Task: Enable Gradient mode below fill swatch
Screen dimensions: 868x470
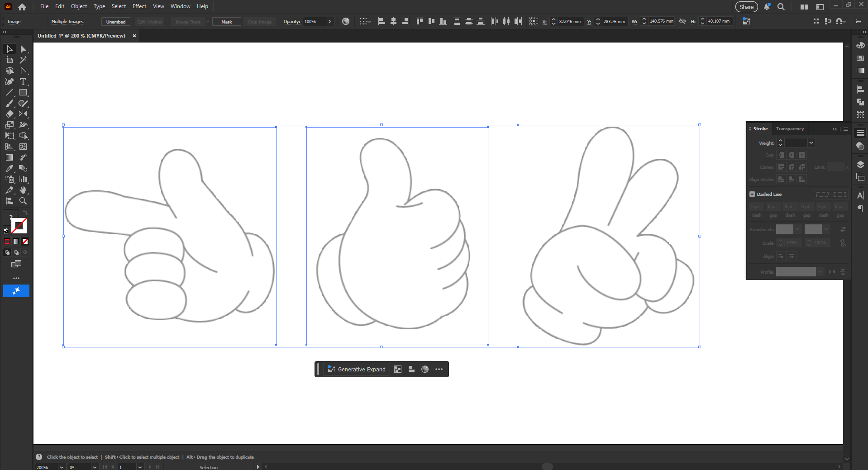Action: pos(16,242)
